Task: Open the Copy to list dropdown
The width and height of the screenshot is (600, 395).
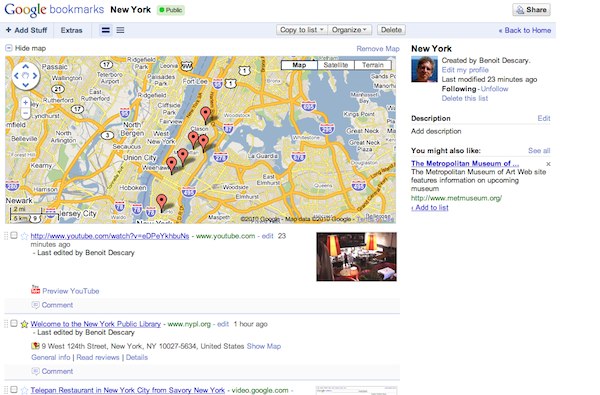Action: [302, 30]
